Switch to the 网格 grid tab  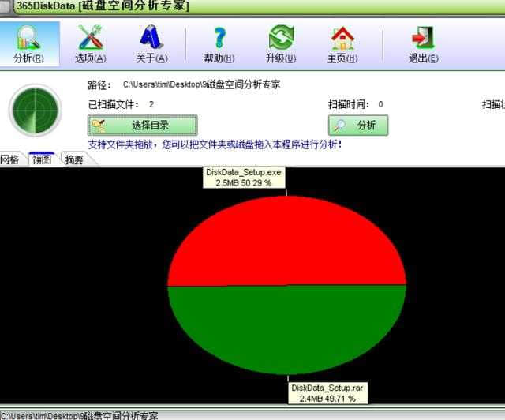pos(9,159)
